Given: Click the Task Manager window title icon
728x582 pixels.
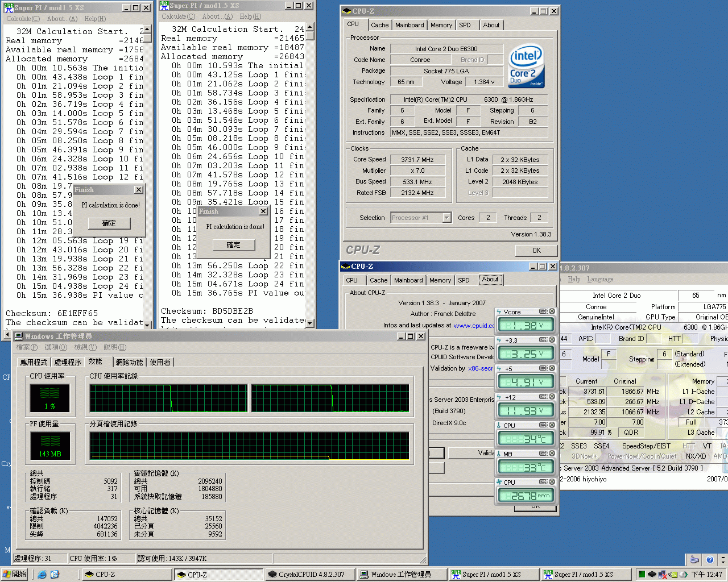Looking at the screenshot, I should 18,336.
